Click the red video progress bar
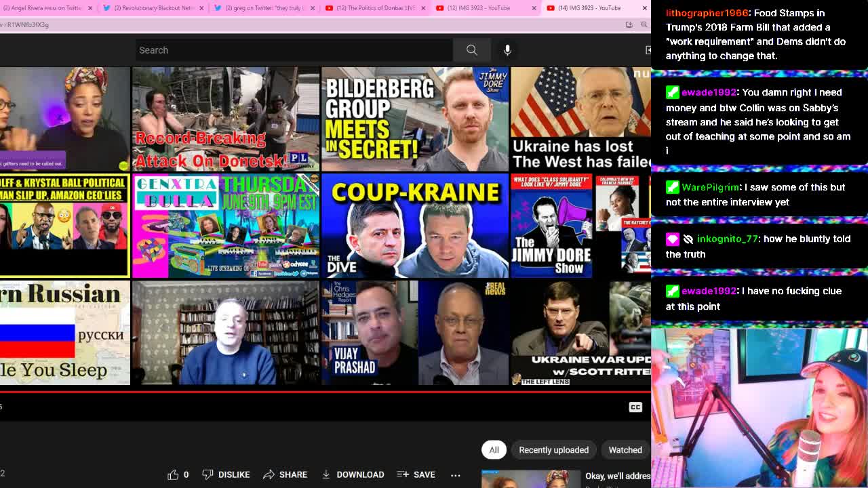 pyautogui.click(x=325, y=392)
